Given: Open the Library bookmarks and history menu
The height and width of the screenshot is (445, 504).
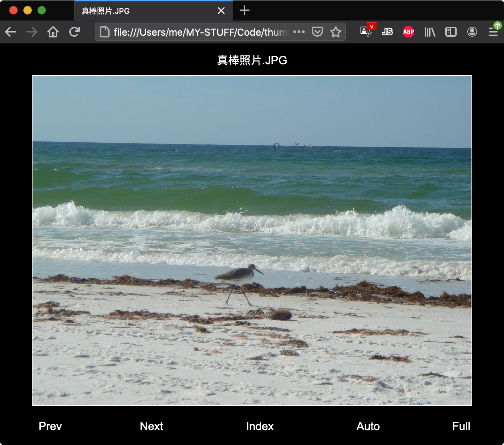Looking at the screenshot, I should (430, 32).
